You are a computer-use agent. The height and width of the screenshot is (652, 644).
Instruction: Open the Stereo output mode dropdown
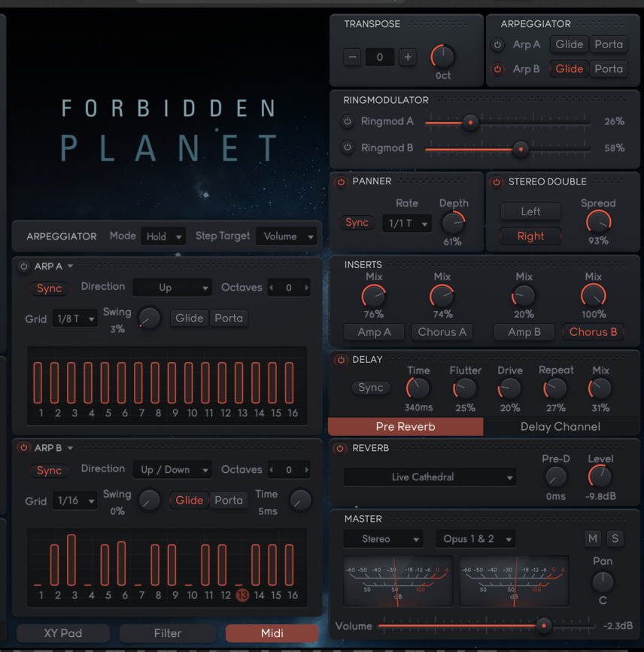click(x=383, y=539)
